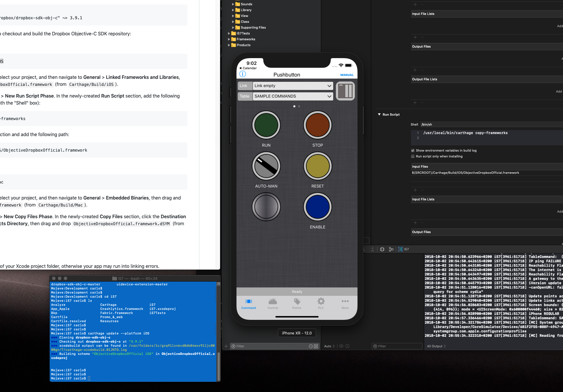Open the PLC tab
The width and height of the screenshot is (563, 392).
pyautogui.click(x=321, y=304)
